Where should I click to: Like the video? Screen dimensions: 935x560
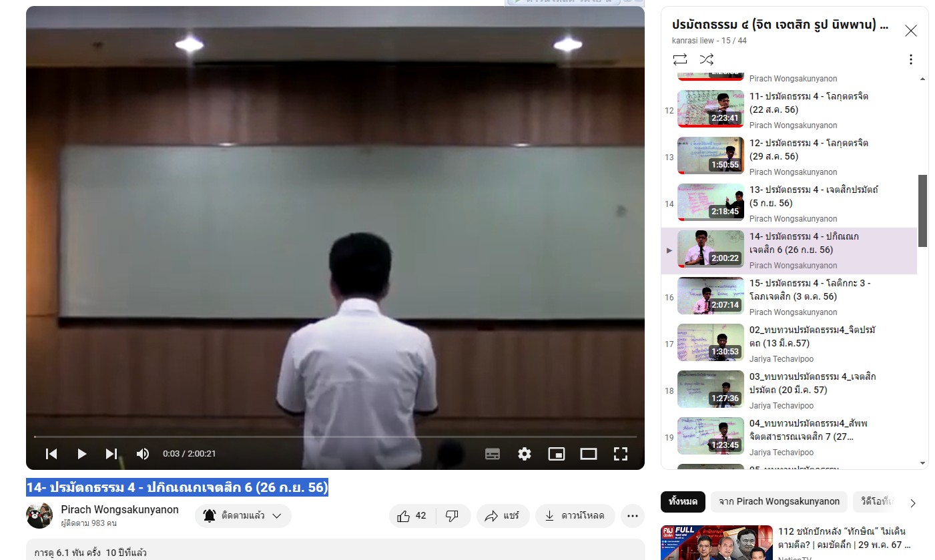(412, 516)
